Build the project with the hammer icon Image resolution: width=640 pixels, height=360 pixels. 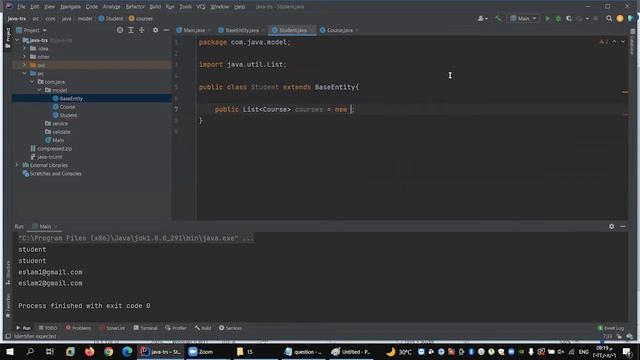(x=498, y=19)
